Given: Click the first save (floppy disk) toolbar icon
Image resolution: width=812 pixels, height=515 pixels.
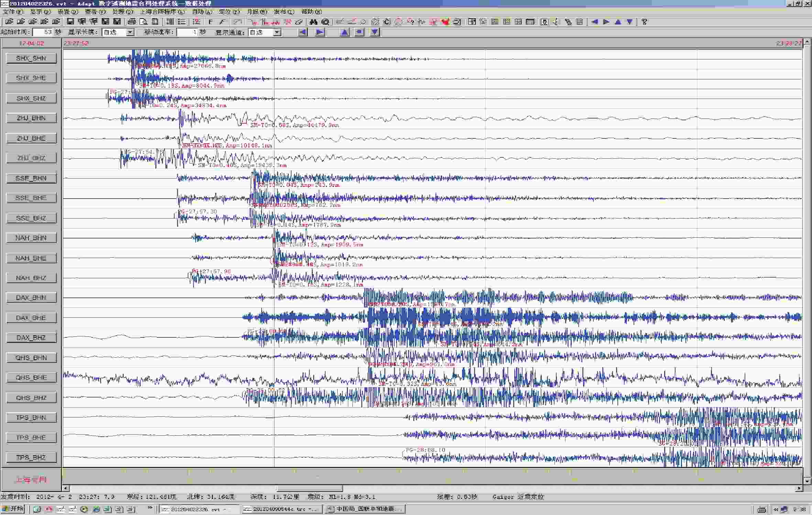Looking at the screenshot, I should click(x=70, y=22).
